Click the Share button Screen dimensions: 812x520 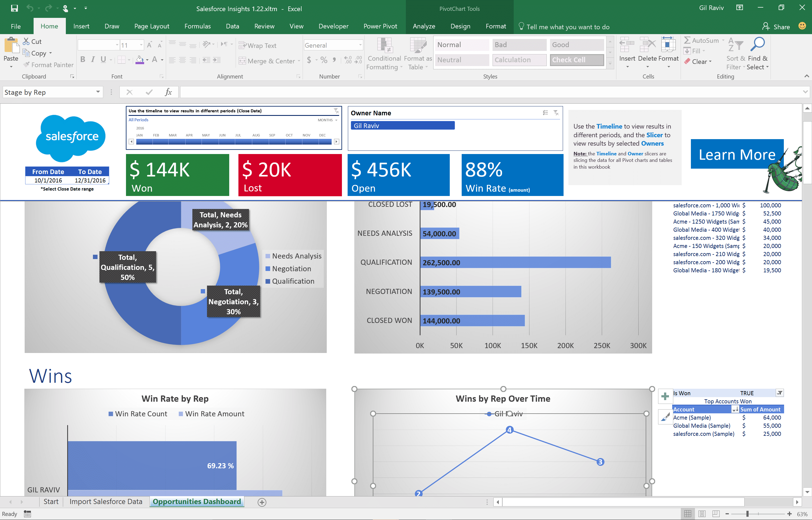777,27
